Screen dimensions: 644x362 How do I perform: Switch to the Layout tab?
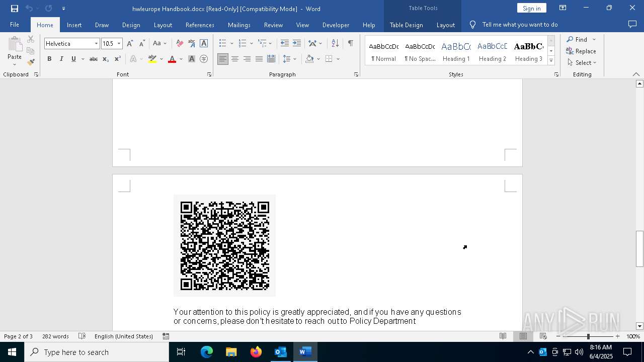[x=163, y=25]
